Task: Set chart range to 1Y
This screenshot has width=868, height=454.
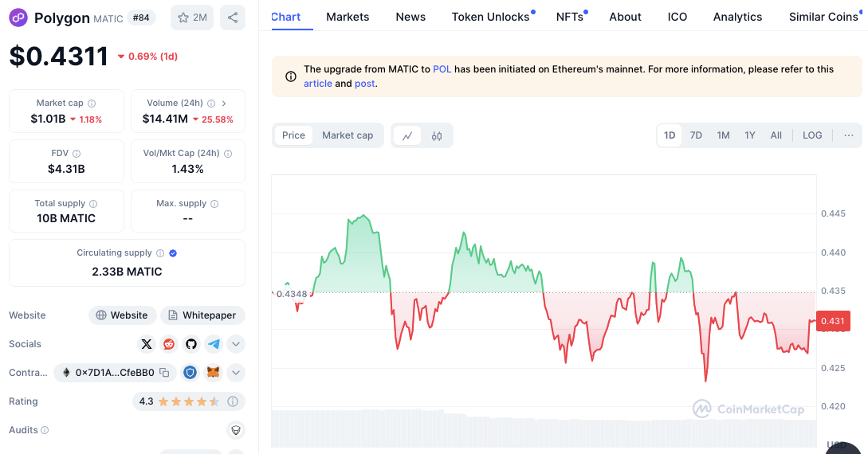Action: click(x=749, y=135)
